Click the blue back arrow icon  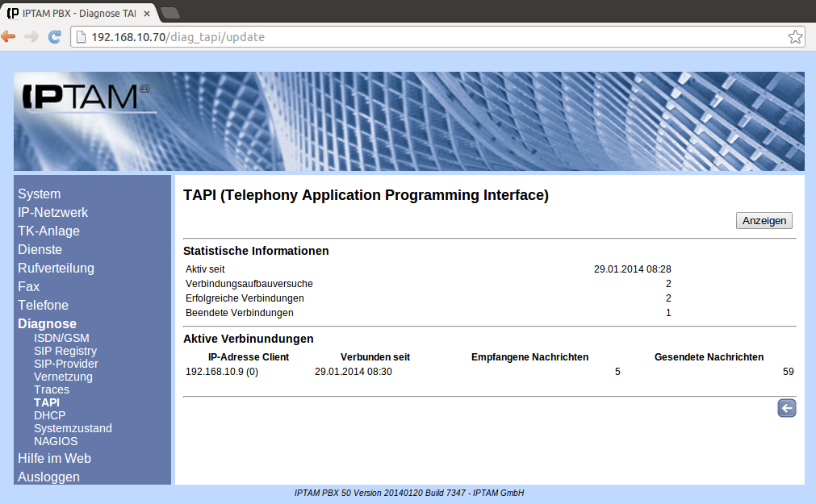[x=786, y=408]
